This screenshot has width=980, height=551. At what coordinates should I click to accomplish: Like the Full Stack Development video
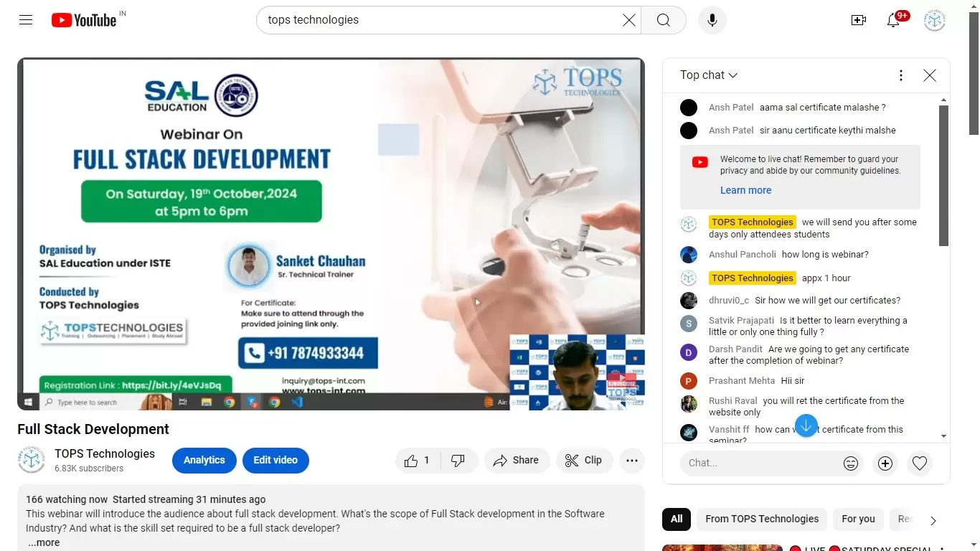[x=417, y=461]
